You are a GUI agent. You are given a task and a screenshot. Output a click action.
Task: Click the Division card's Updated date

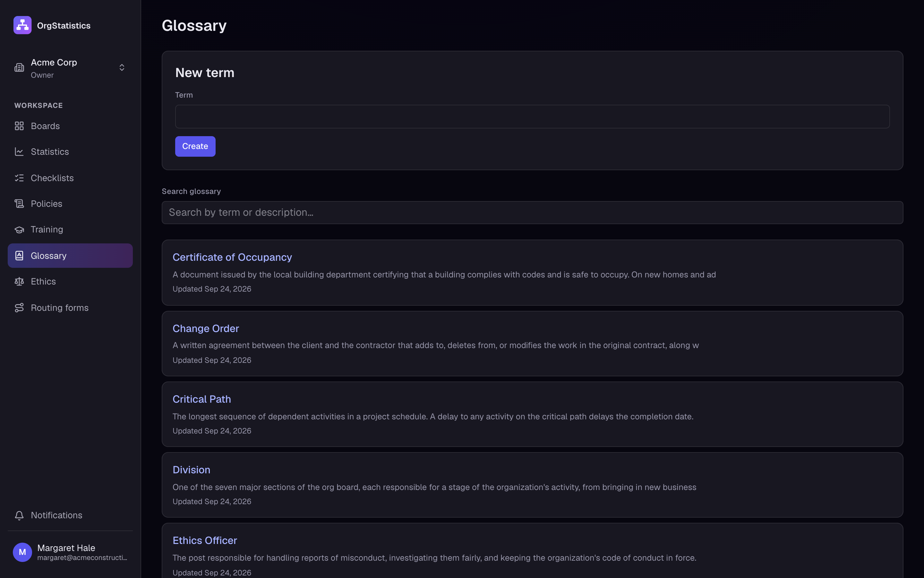[212, 502]
